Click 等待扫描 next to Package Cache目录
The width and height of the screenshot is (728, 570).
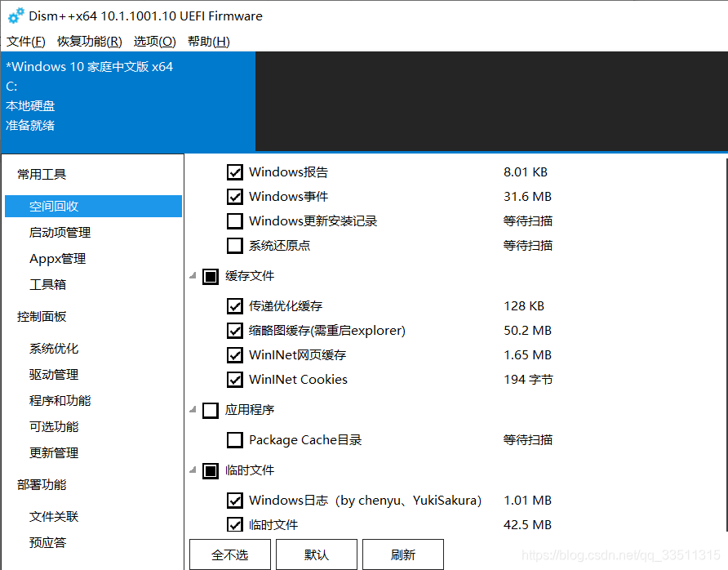tap(528, 440)
